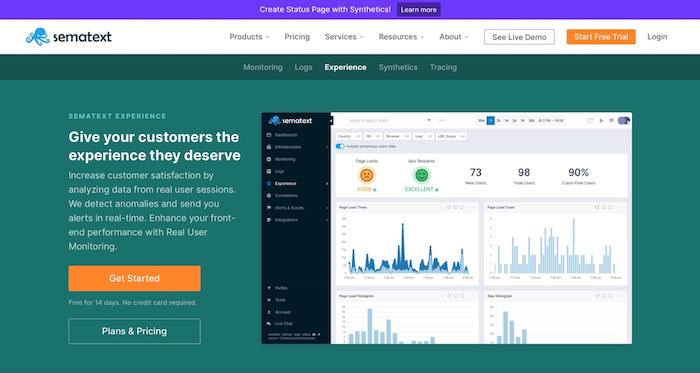Click the Start Free Trial button
Image resolution: width=700 pixels, height=373 pixels.
[601, 37]
